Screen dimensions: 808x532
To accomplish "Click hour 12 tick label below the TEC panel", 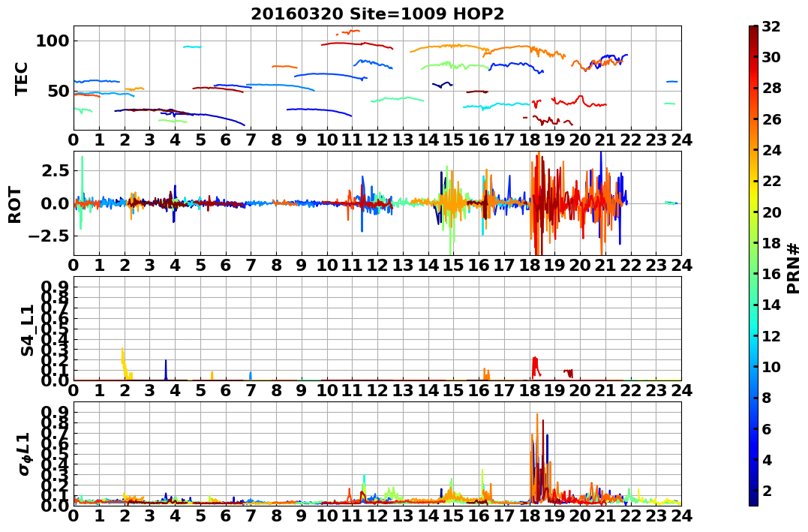I will tap(377, 140).
